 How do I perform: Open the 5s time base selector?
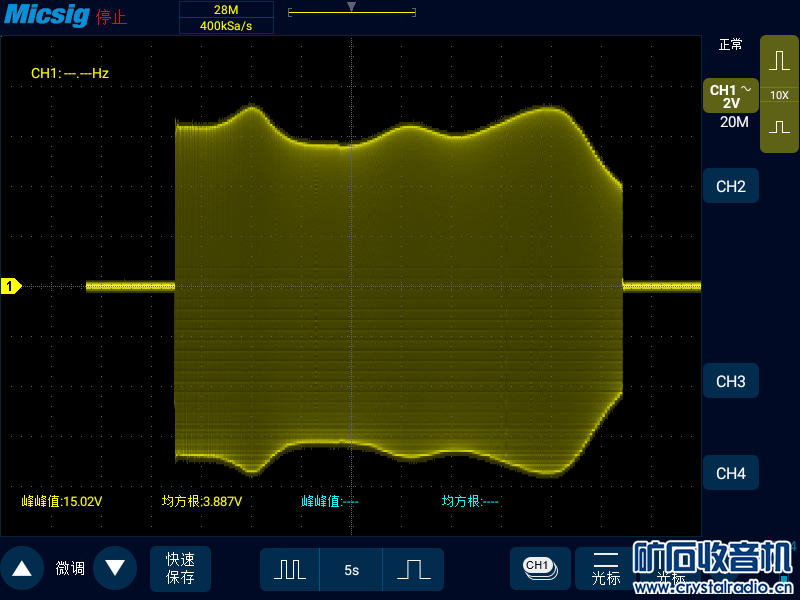[351, 569]
